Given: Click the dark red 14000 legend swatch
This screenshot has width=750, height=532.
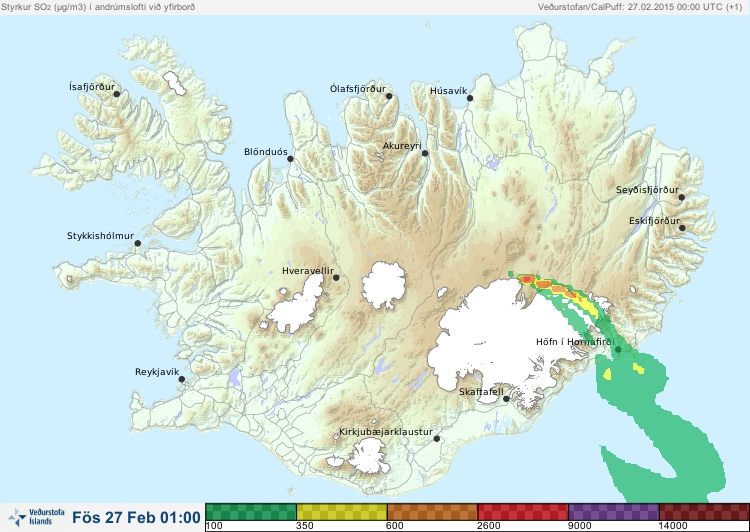Looking at the screenshot, I should (x=704, y=512).
